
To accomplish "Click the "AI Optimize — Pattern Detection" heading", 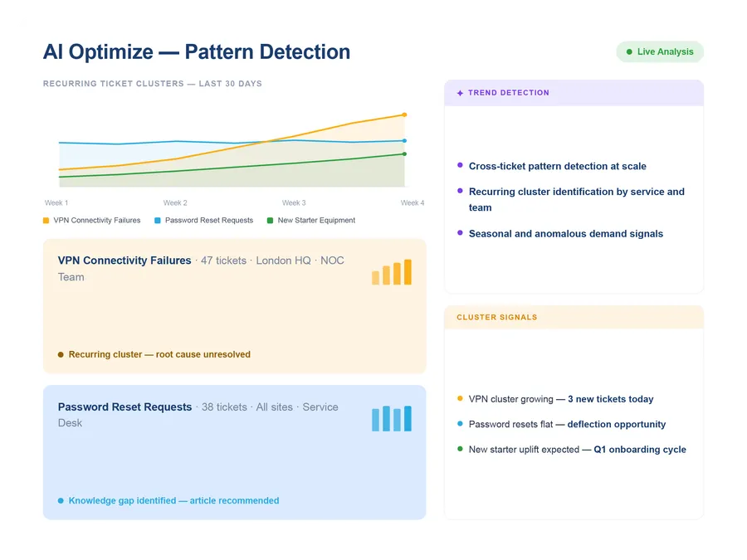I will (x=196, y=52).
